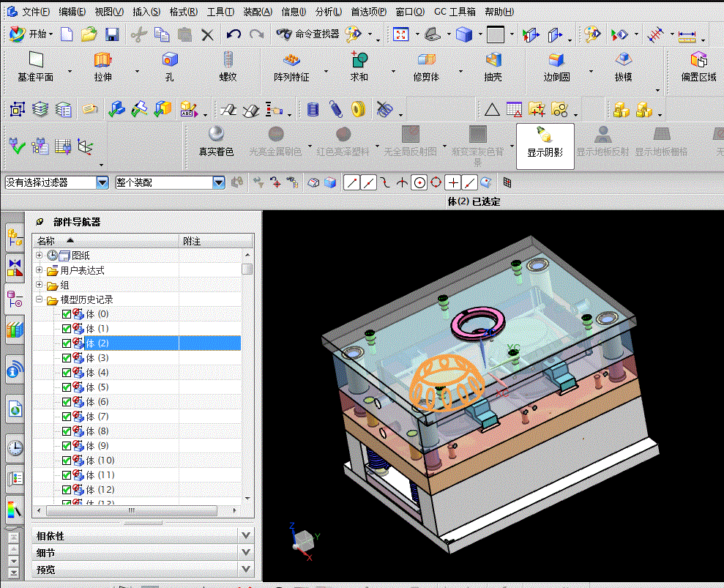Select True Shading (真实着色) sphere icon
The image size is (724, 588).
point(216,134)
